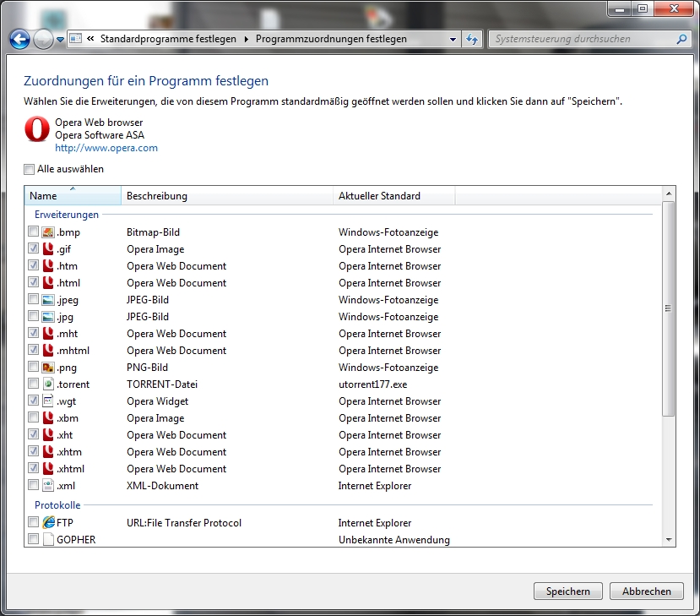Sort by the Beschreibung column header
The height and width of the screenshot is (616, 700).
pyautogui.click(x=227, y=196)
